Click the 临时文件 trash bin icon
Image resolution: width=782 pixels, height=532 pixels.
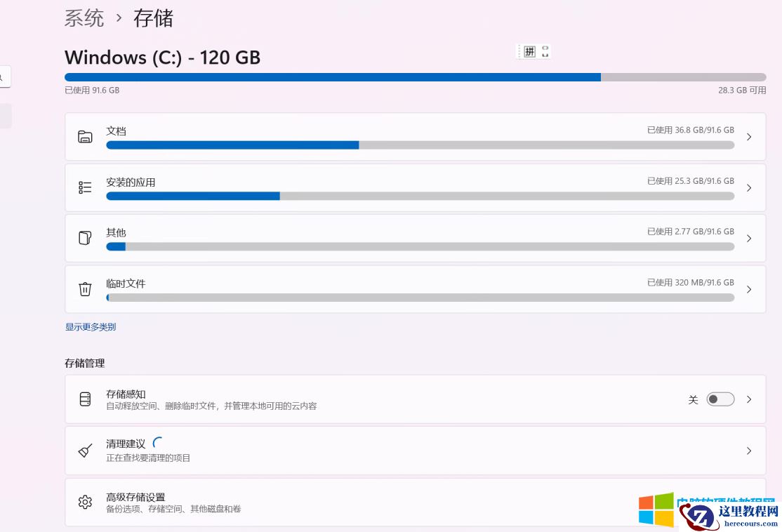click(85, 288)
